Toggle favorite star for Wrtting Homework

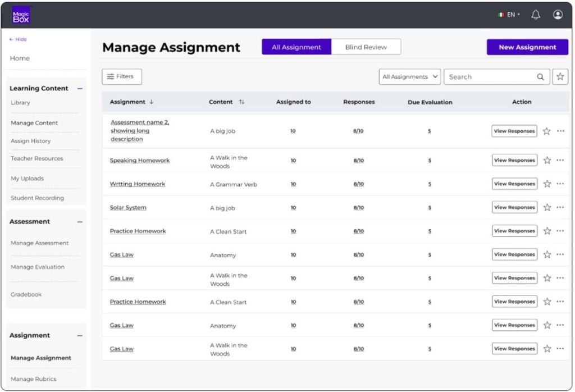pyautogui.click(x=547, y=184)
